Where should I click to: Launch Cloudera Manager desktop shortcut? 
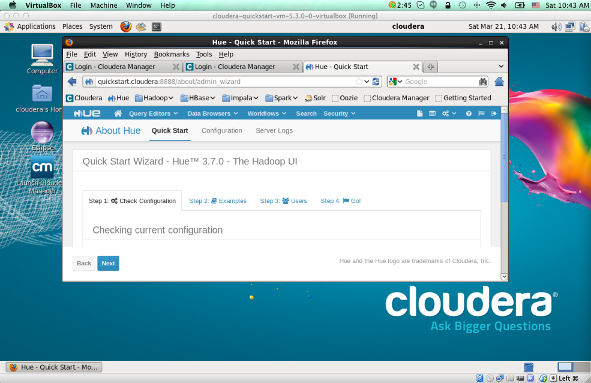click(42, 176)
